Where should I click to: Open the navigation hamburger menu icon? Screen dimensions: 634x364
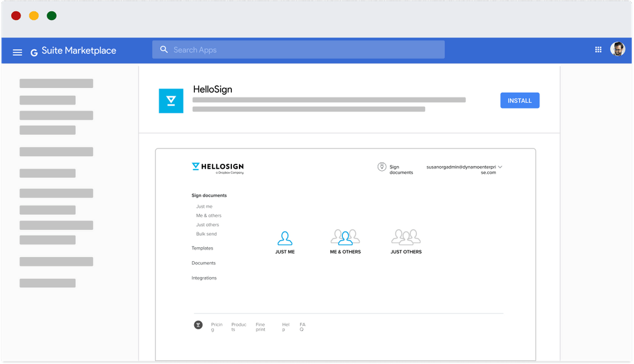click(17, 52)
